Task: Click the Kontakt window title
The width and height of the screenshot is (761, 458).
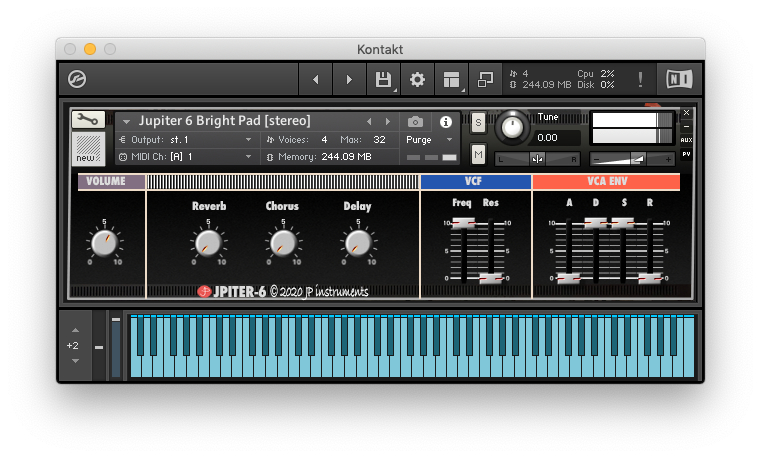Action: 380,49
